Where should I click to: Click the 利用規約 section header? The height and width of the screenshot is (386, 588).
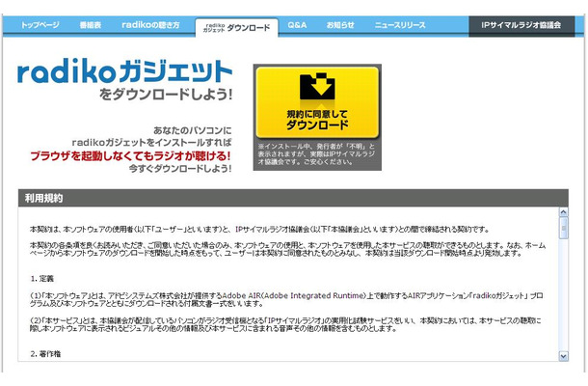tap(293, 198)
